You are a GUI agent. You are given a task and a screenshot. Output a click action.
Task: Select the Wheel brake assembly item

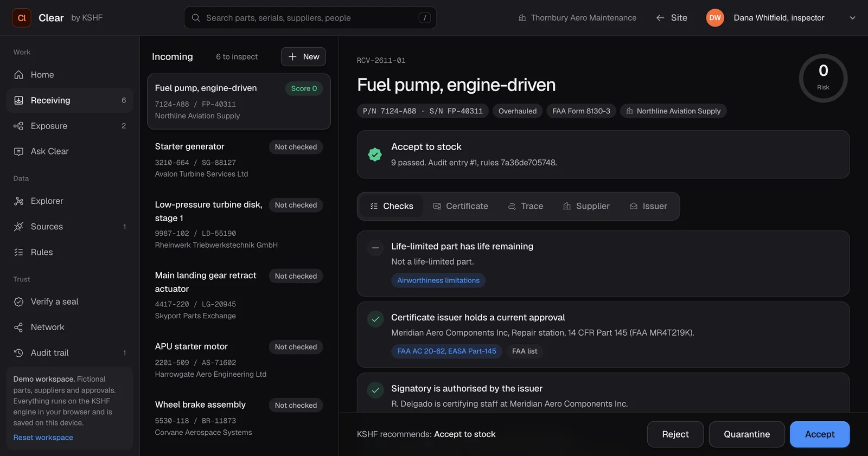click(x=239, y=418)
